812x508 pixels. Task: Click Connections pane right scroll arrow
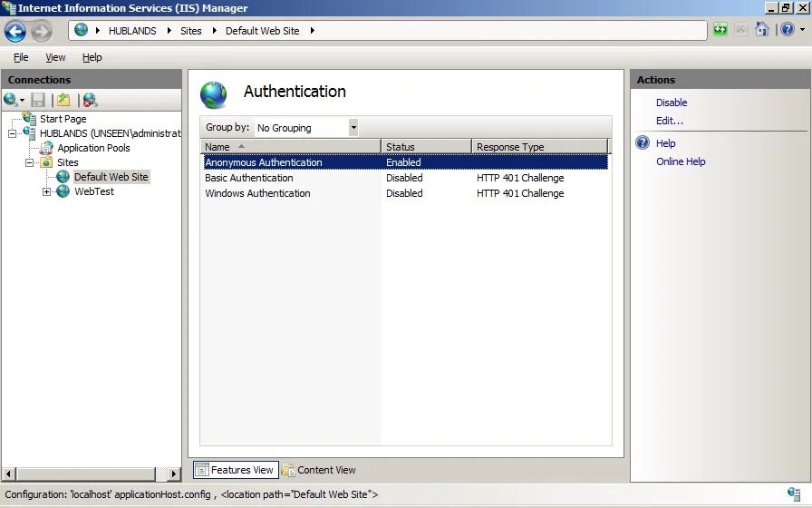(x=174, y=474)
